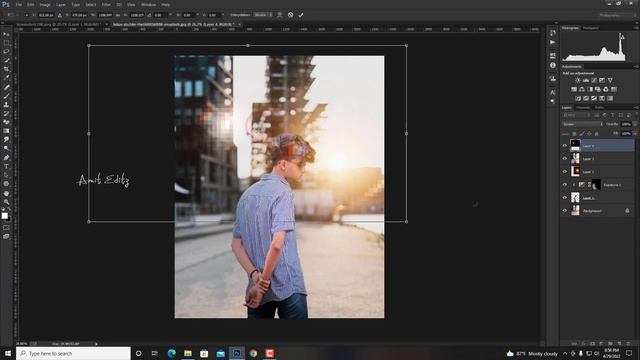Select the Rectangular Marquee tool

(6, 43)
